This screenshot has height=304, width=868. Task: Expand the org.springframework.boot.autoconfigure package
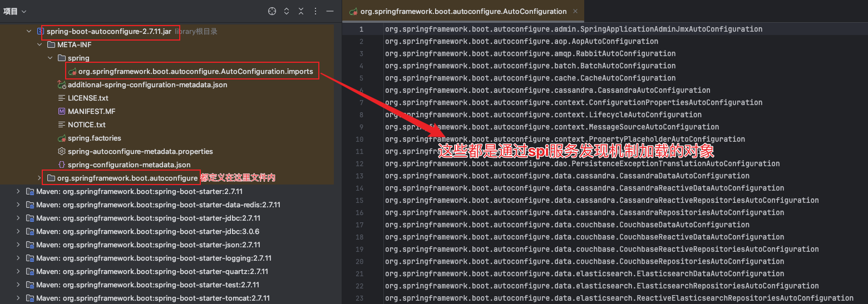pos(40,178)
